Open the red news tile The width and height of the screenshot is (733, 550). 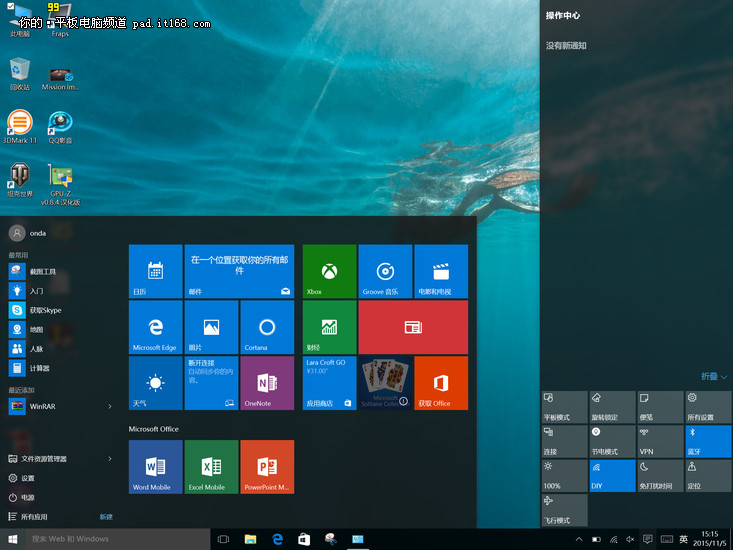pyautogui.click(x=413, y=327)
